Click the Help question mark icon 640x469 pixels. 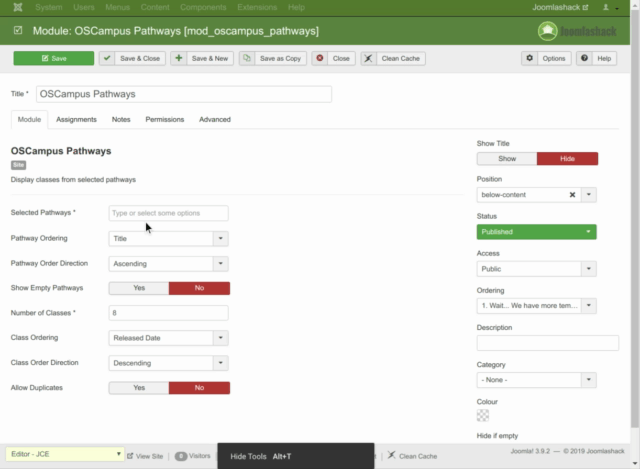[x=584, y=58]
